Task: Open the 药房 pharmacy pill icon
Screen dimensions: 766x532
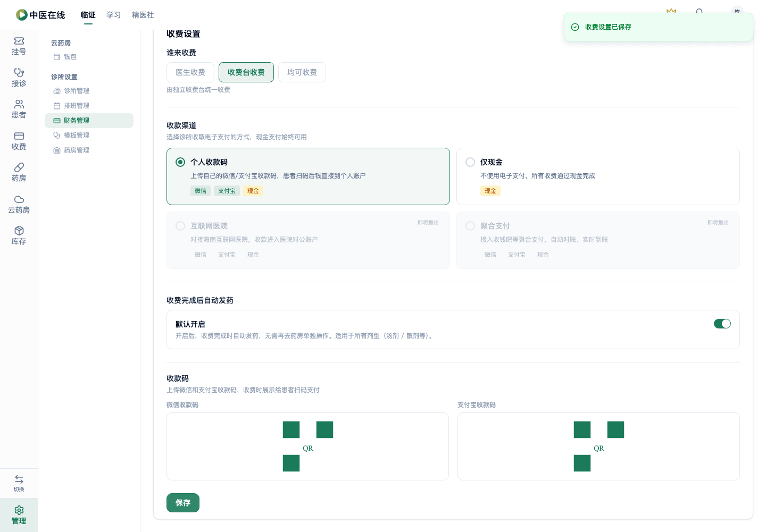Action: point(19,167)
